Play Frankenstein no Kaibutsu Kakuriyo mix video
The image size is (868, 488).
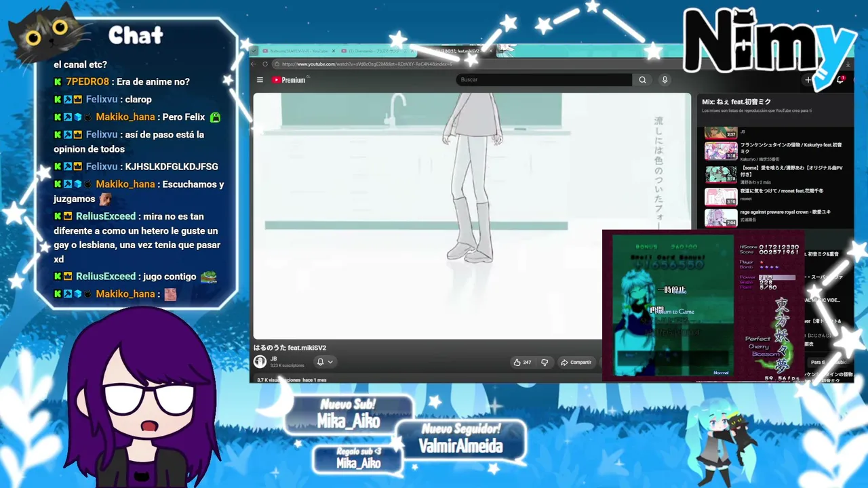721,151
